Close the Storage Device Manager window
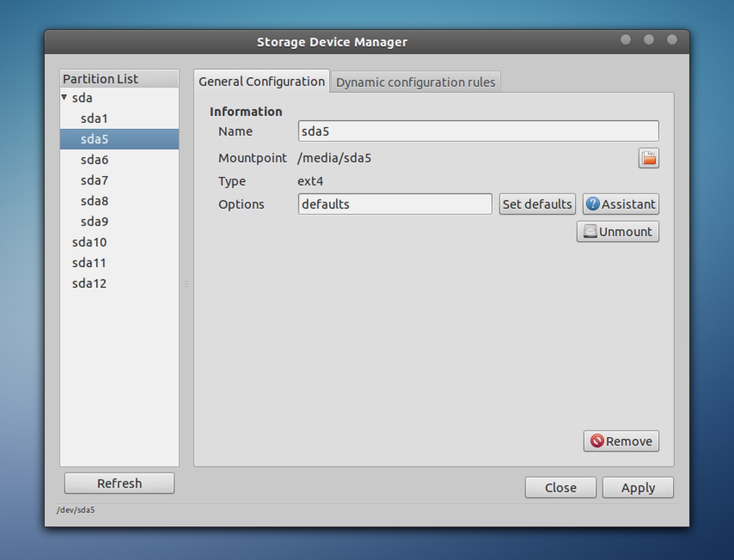The width and height of the screenshot is (734, 560). point(560,487)
